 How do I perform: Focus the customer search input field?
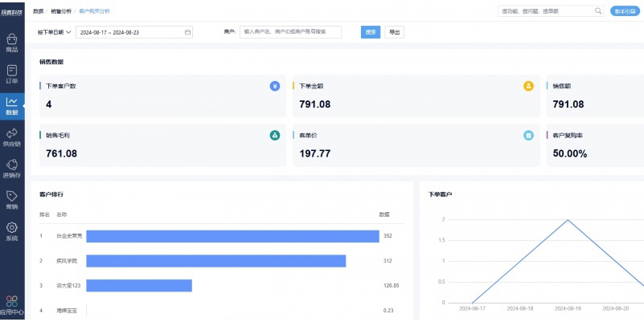coord(290,32)
